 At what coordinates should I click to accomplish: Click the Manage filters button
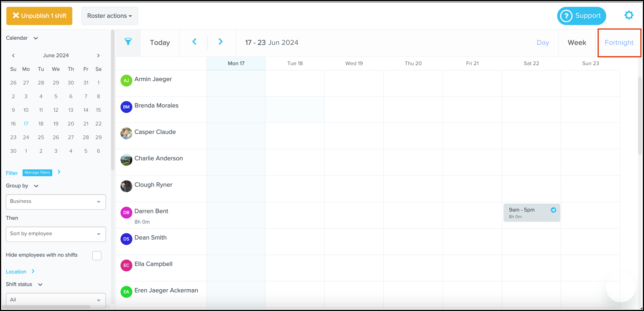pyautogui.click(x=37, y=173)
